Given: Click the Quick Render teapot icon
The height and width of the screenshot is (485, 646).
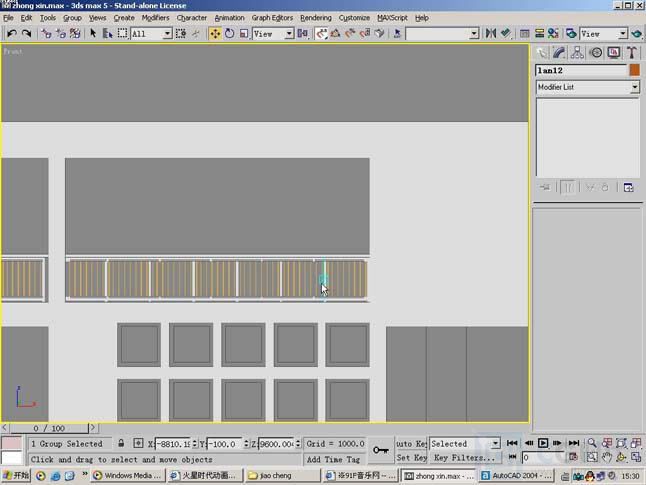Looking at the screenshot, I should click(637, 33).
